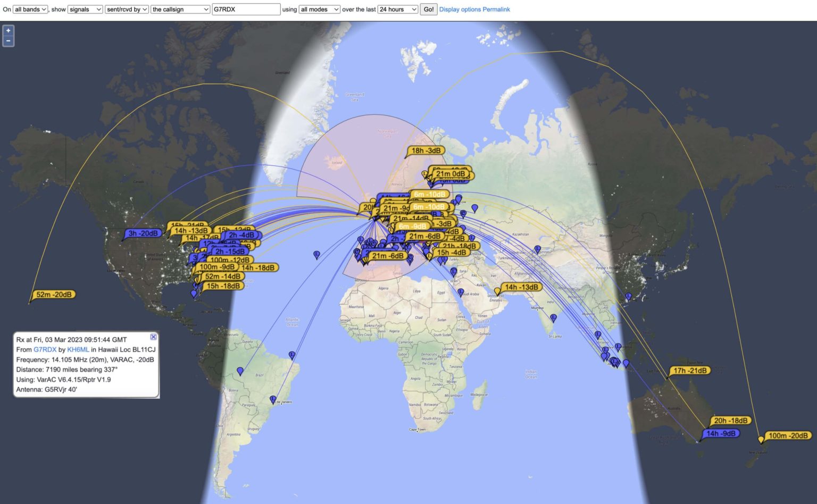
Task: Click the yellow 17h -21dB marker label
Action: click(x=690, y=371)
